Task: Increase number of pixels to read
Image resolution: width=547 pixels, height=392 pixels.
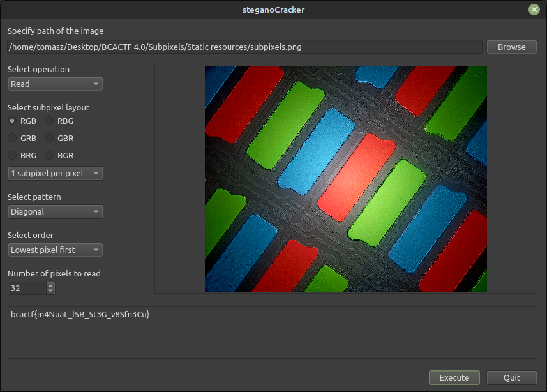Action: tap(50, 285)
